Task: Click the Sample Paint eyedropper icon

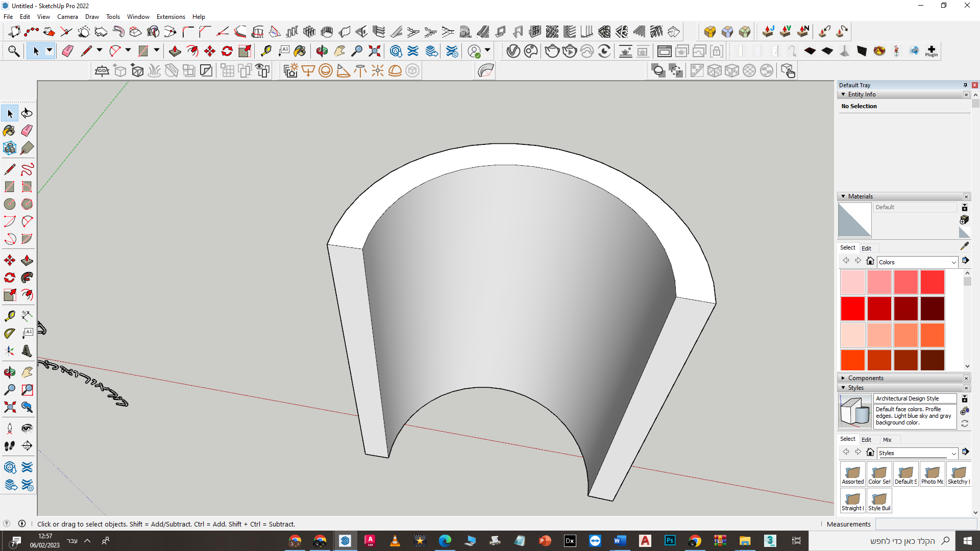Action: (x=964, y=246)
